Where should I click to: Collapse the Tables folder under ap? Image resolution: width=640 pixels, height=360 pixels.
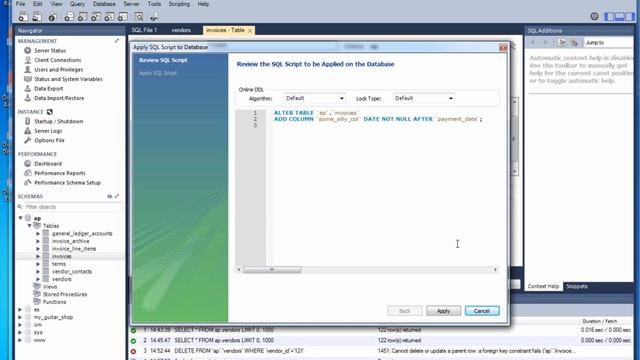click(x=29, y=226)
